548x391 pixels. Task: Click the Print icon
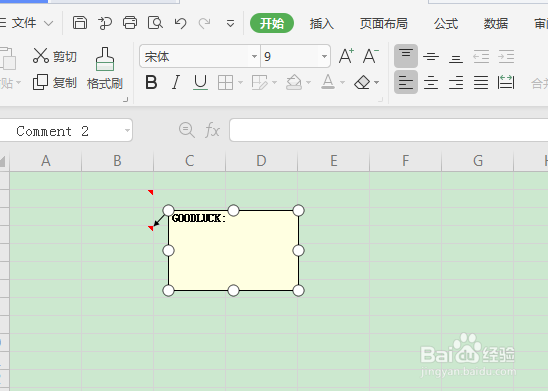[130, 23]
